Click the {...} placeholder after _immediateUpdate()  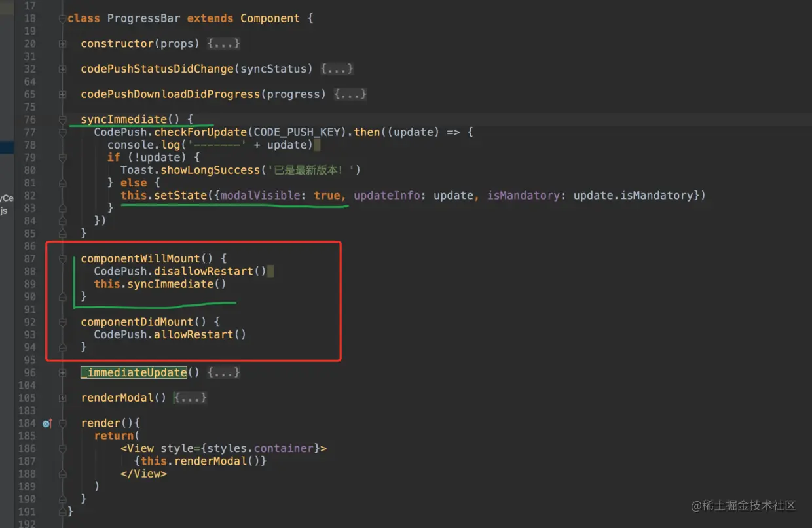pos(224,372)
